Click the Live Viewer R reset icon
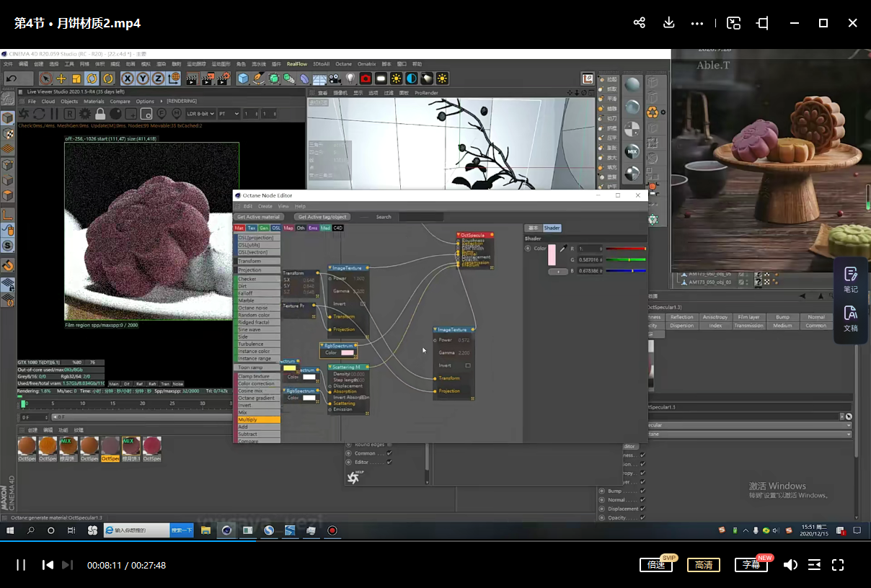 click(x=69, y=114)
